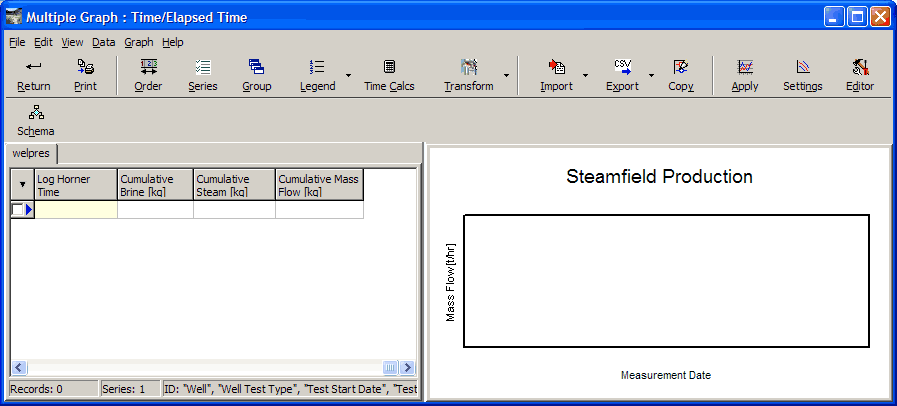Click the ID status bar text
Image resolution: width=897 pixels, height=406 pixels.
pos(291,389)
